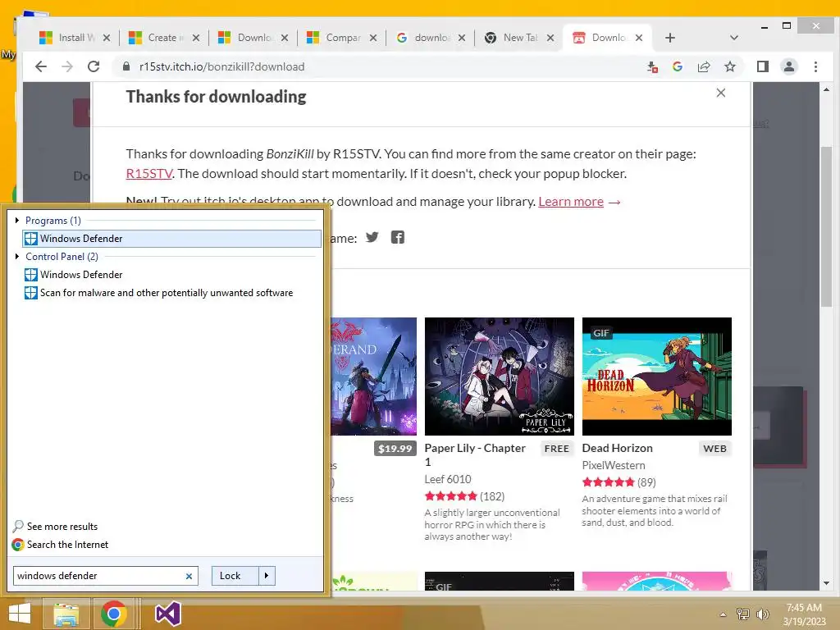Close the active itch.io Download tab
840x630 pixels.
638,38
